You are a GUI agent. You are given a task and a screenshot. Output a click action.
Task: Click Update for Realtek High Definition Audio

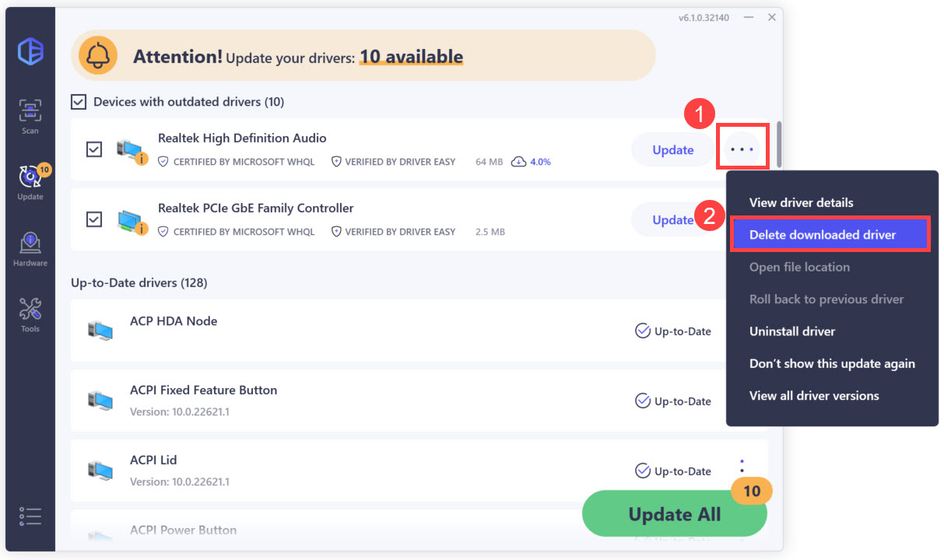tap(673, 150)
